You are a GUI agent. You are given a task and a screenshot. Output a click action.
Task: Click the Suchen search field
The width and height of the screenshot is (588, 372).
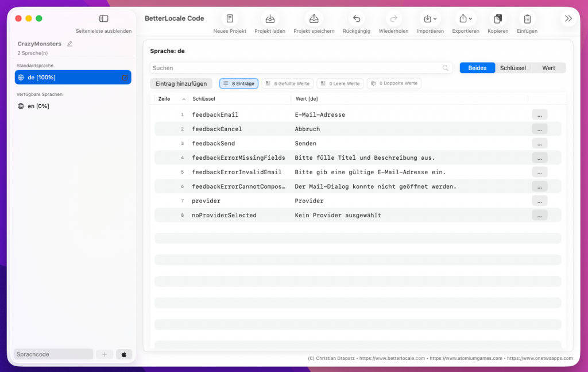296,68
